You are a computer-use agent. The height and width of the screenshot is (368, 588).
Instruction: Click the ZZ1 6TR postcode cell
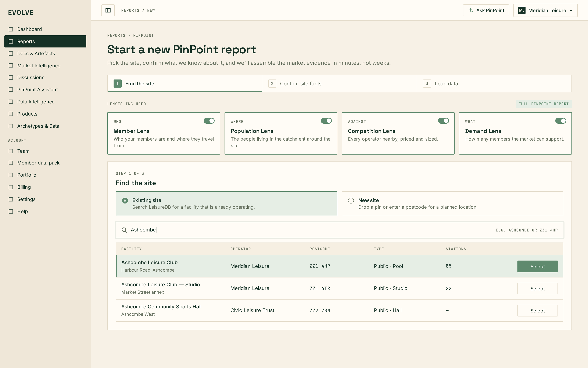[320, 288]
